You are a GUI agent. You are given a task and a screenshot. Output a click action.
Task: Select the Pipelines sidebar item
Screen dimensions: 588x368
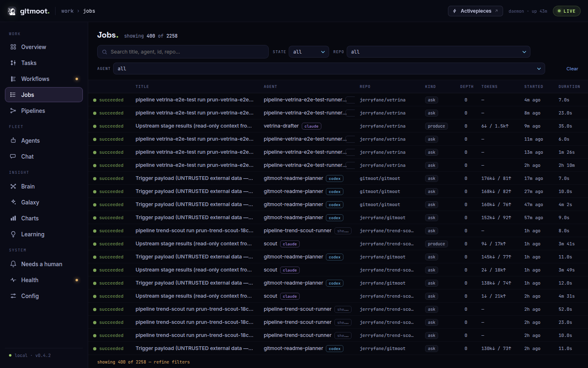coord(44,111)
